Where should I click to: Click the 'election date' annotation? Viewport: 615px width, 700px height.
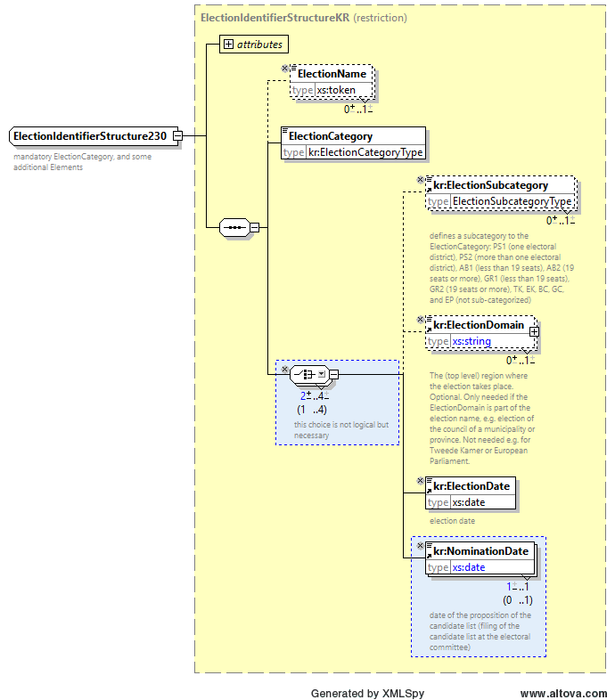coord(452,521)
